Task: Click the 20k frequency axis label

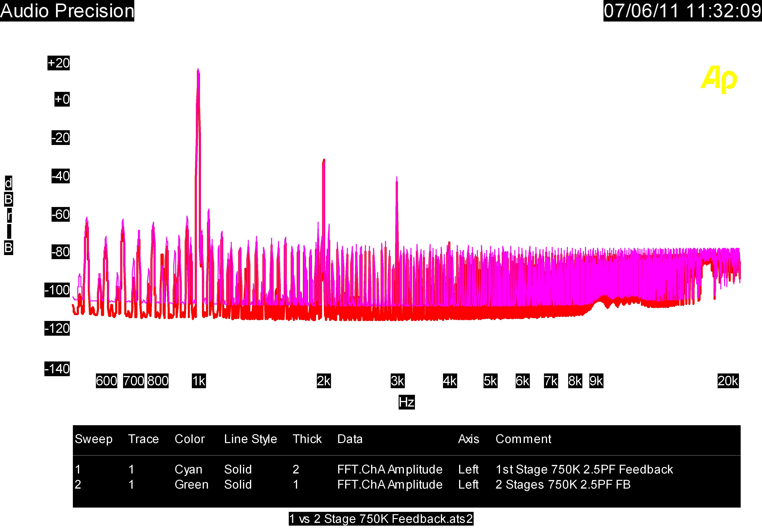Action: tap(728, 381)
